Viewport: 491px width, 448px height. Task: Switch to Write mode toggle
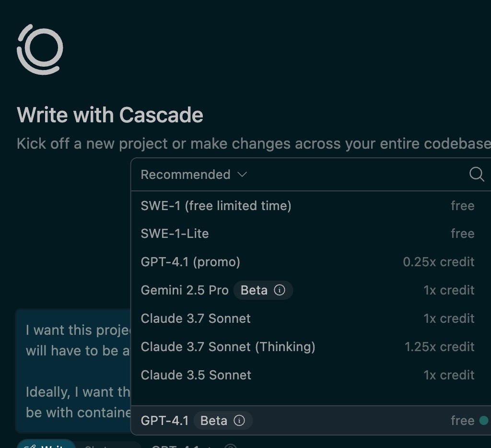46,444
